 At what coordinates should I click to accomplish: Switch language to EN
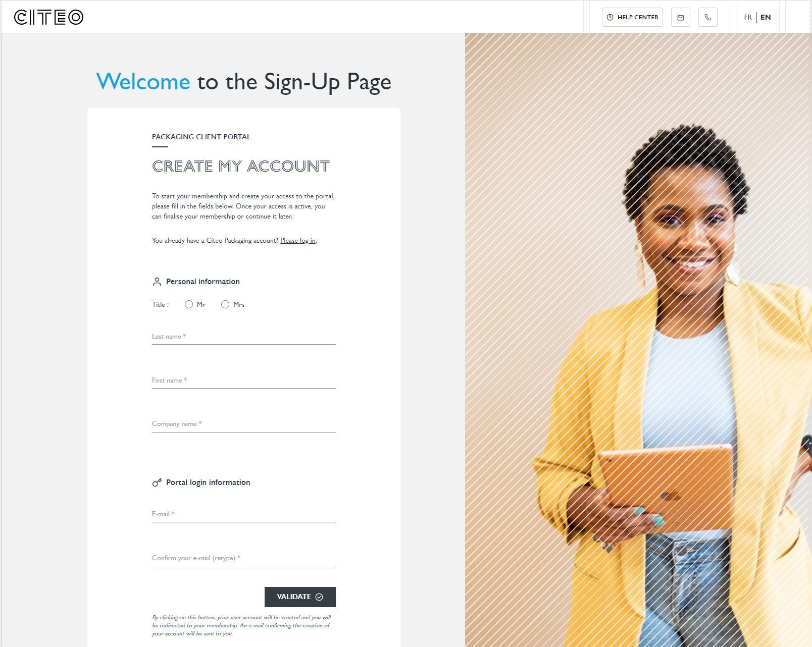(766, 17)
